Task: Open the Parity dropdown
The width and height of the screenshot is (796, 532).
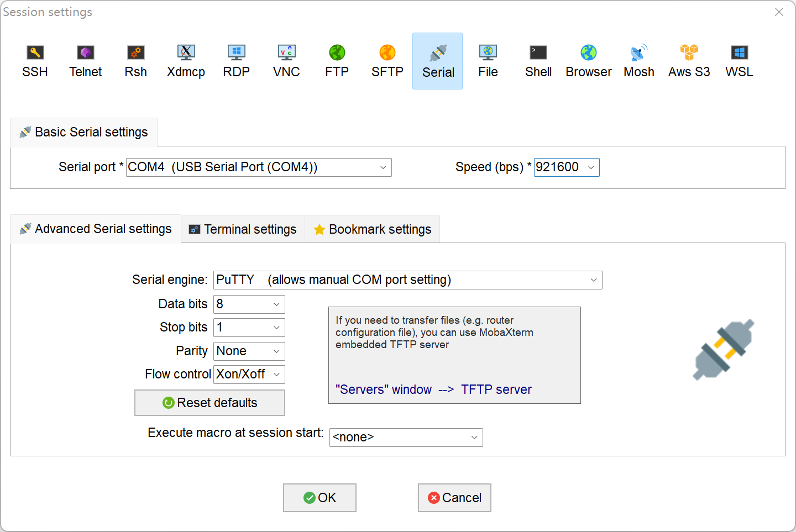Action: [x=276, y=351]
